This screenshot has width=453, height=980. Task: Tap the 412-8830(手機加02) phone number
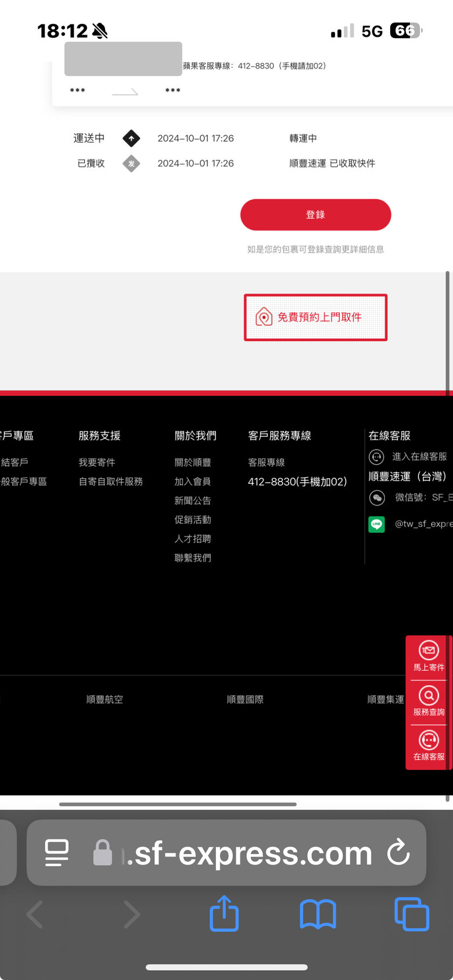click(297, 482)
